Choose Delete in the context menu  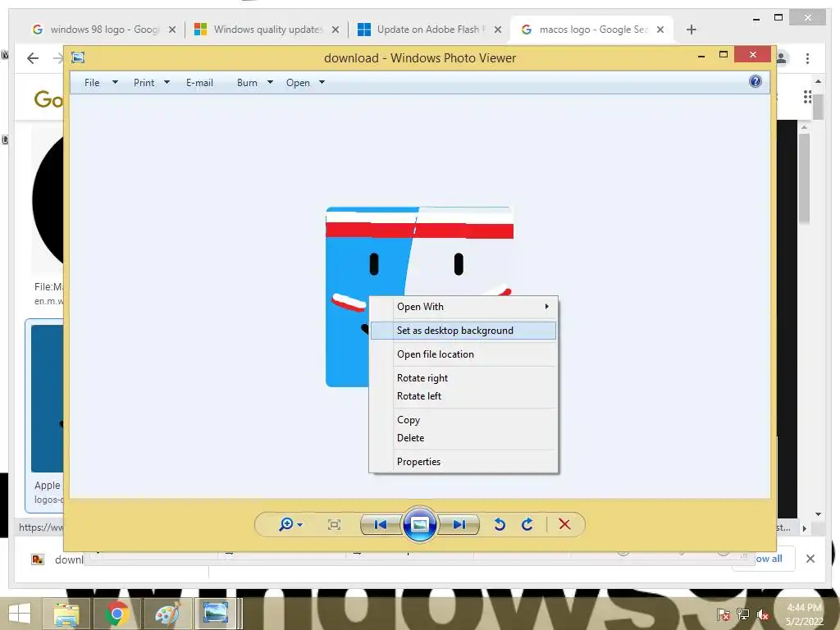464,438
